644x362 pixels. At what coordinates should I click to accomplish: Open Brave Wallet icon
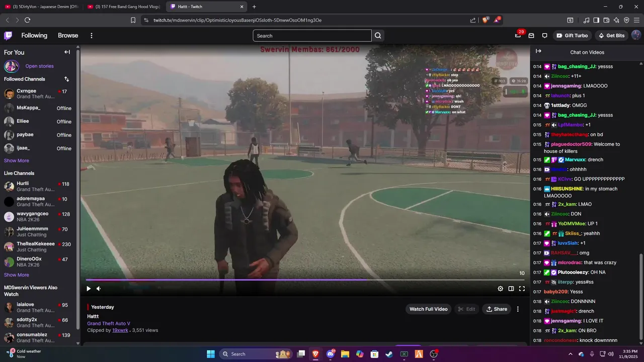(606, 20)
